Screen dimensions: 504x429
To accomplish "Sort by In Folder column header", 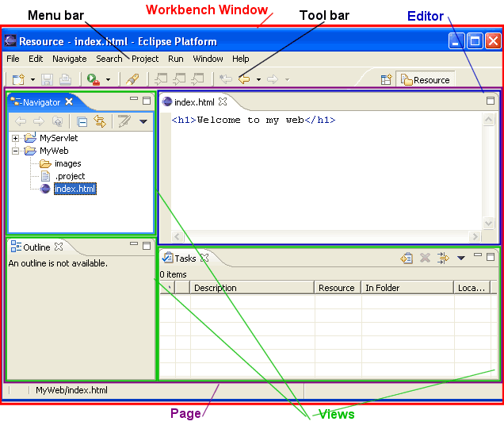I will 407,288.
